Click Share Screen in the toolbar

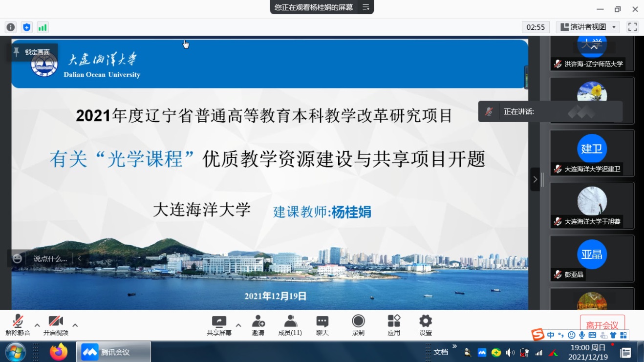coord(219,325)
